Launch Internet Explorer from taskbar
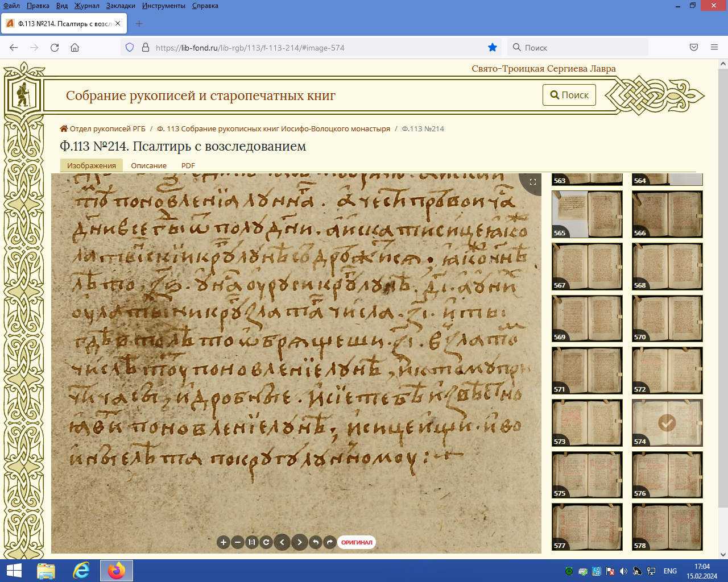The height and width of the screenshot is (582, 728). 81,571
